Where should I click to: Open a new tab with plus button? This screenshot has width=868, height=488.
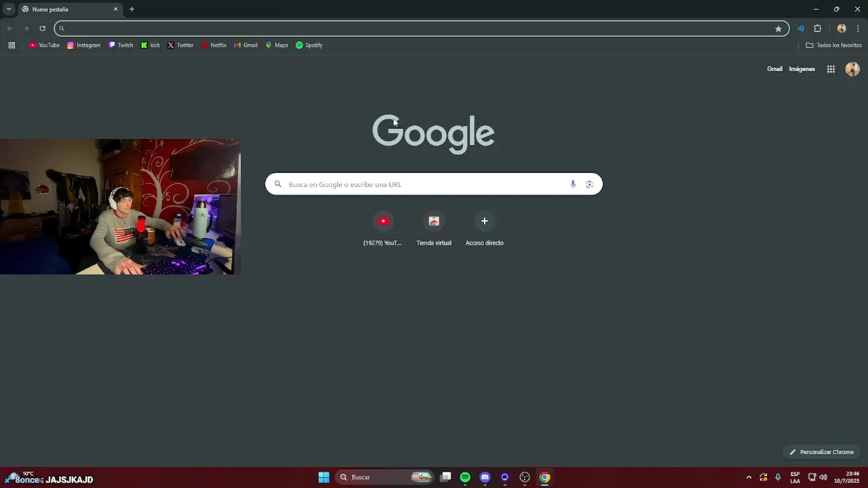(132, 9)
